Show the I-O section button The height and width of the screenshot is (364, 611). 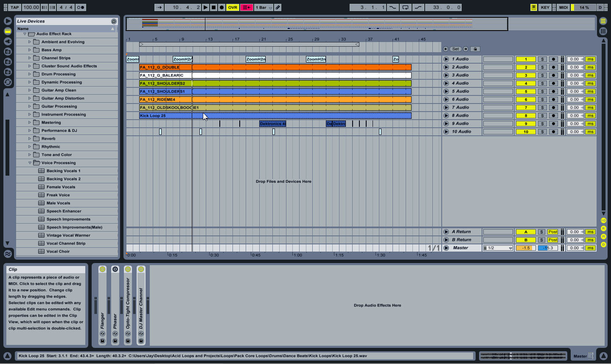click(x=603, y=220)
